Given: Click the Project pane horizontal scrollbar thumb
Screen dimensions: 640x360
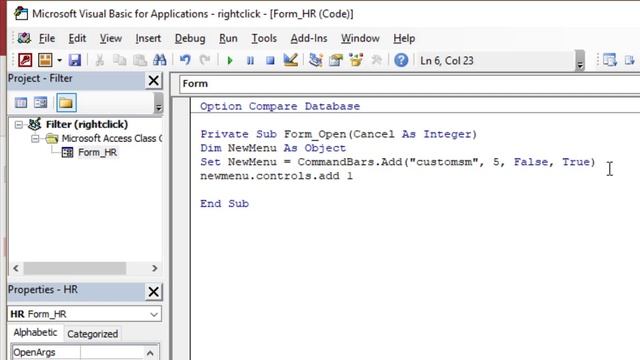Looking at the screenshot, I should tap(75, 268).
